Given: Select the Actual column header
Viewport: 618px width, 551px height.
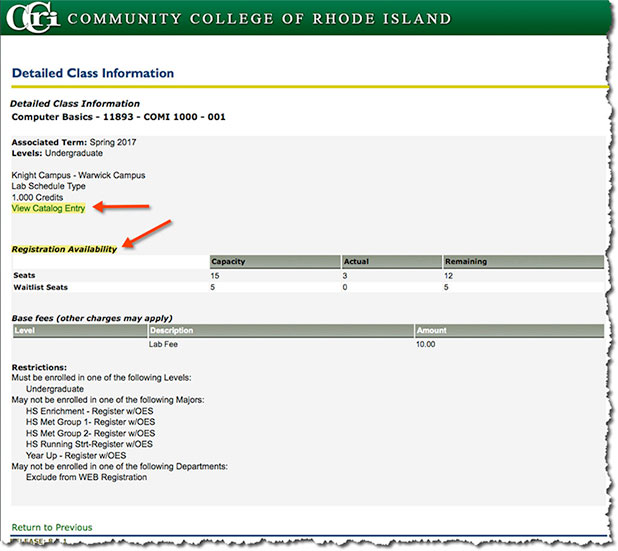Looking at the screenshot, I should click(x=358, y=262).
